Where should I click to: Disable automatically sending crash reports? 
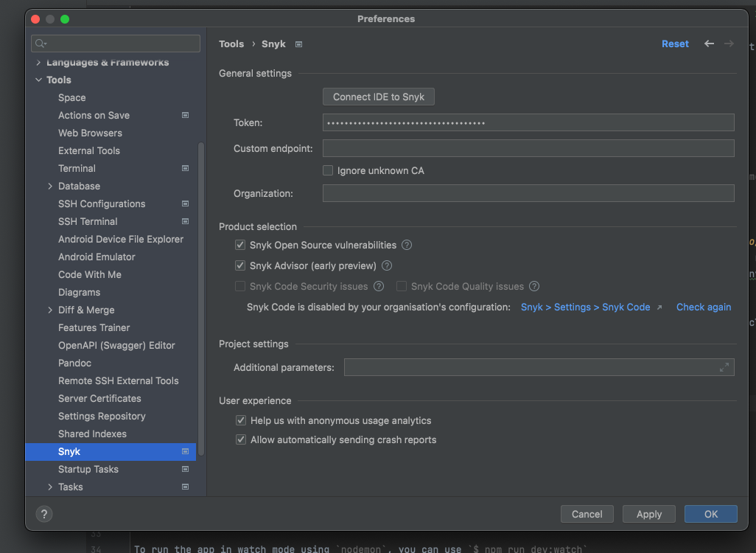pos(241,440)
